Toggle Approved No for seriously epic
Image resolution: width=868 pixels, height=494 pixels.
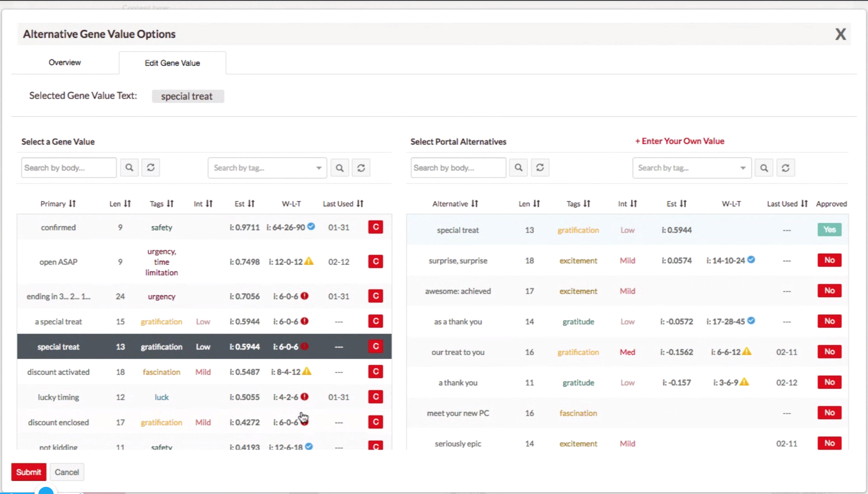point(829,443)
